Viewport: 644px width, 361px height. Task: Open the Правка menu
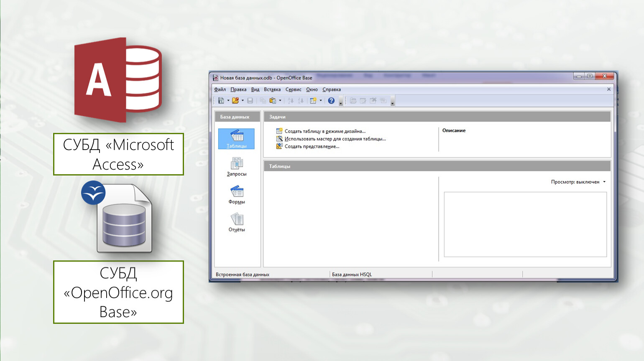click(238, 89)
